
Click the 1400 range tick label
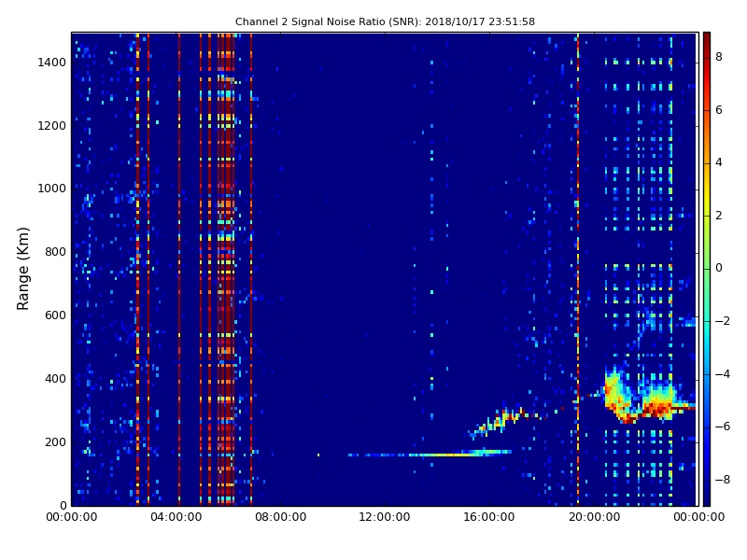[52, 63]
